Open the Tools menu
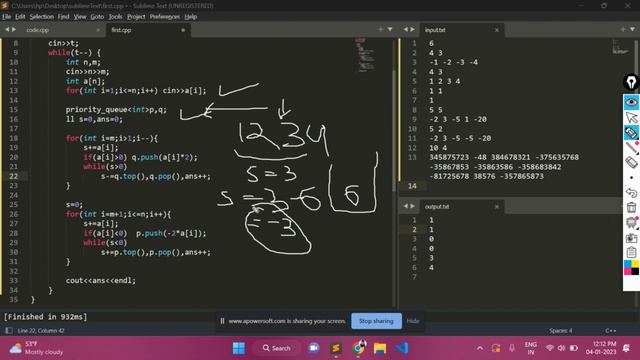The image size is (640, 360). pos(116,17)
